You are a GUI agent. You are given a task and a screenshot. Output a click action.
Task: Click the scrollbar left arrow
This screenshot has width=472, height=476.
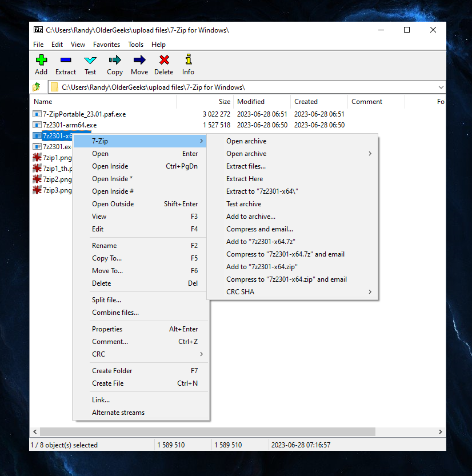point(35,431)
